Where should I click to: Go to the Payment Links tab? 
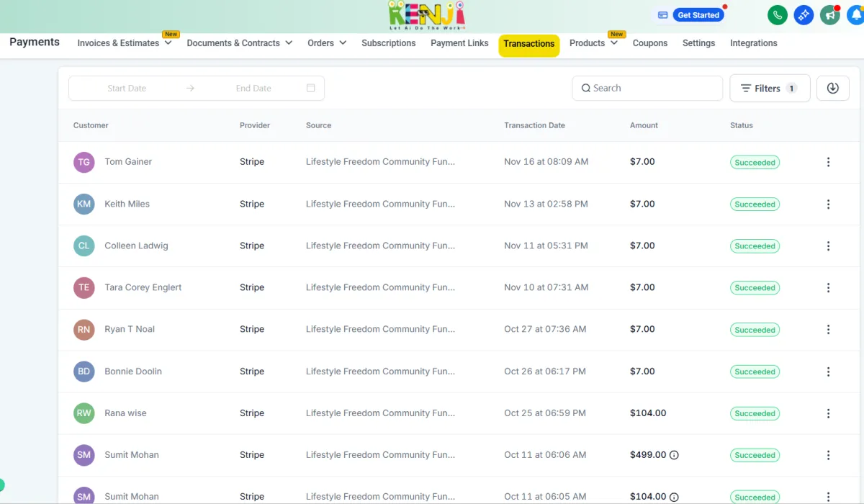pyautogui.click(x=459, y=43)
